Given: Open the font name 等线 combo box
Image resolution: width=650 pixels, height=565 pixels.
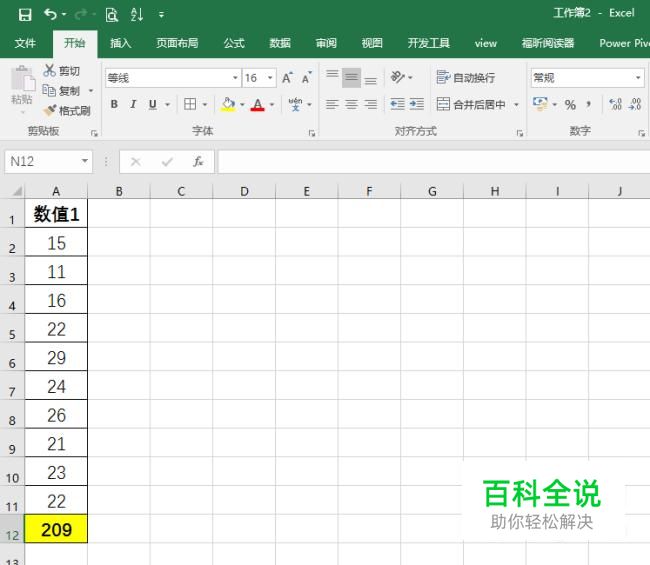Looking at the screenshot, I should coord(173,78).
